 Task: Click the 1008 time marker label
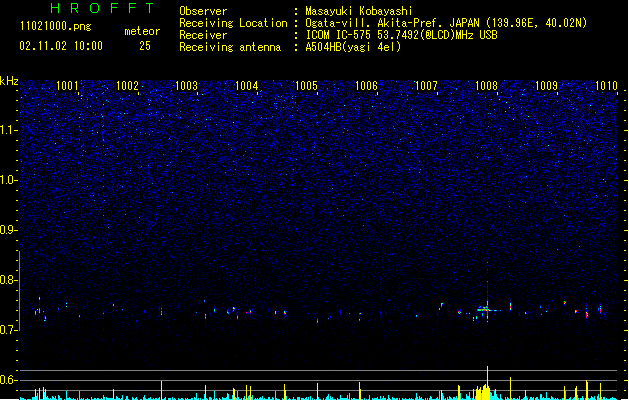(486, 86)
